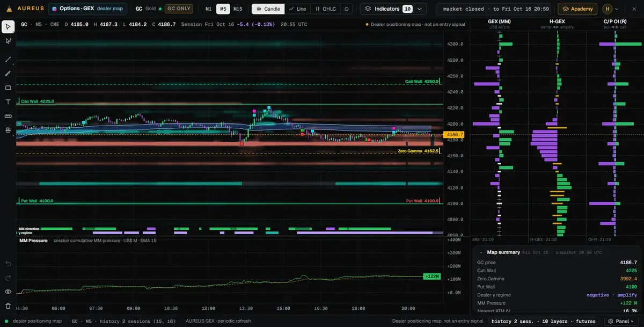Click the Put Wall 4100.0 label on right
Image resolution: width=644 pixels, height=327 pixels.
[422, 201]
